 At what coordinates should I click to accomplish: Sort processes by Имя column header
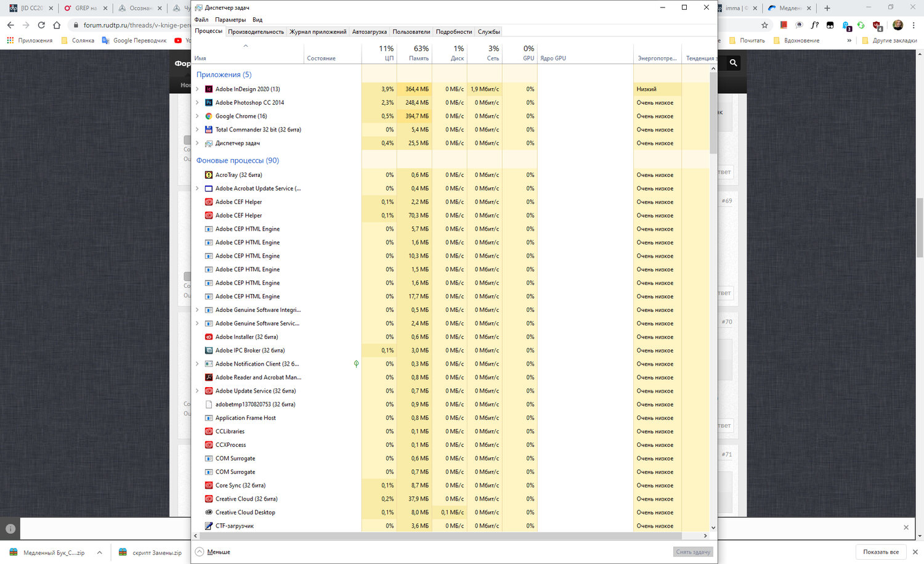click(x=248, y=53)
